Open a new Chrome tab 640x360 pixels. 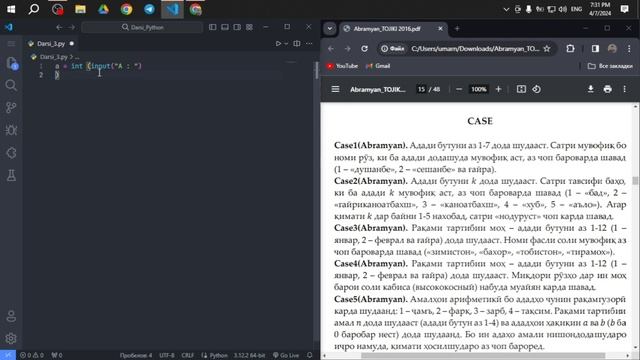point(457,29)
